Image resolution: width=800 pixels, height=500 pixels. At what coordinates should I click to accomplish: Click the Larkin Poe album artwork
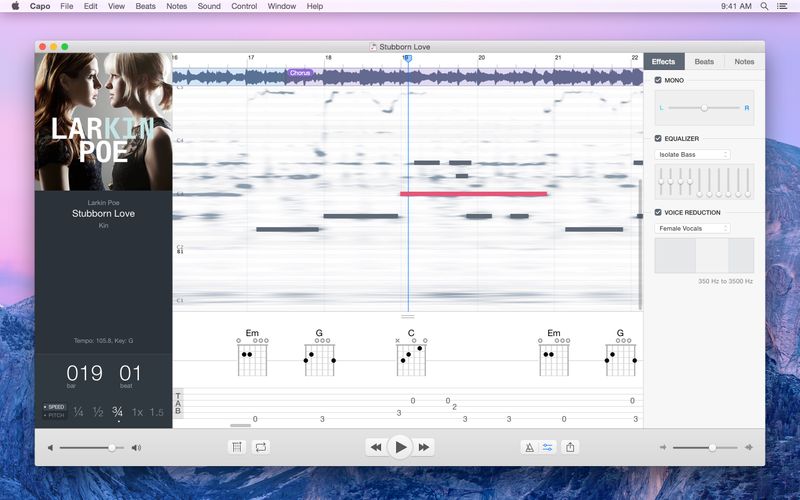(x=104, y=122)
